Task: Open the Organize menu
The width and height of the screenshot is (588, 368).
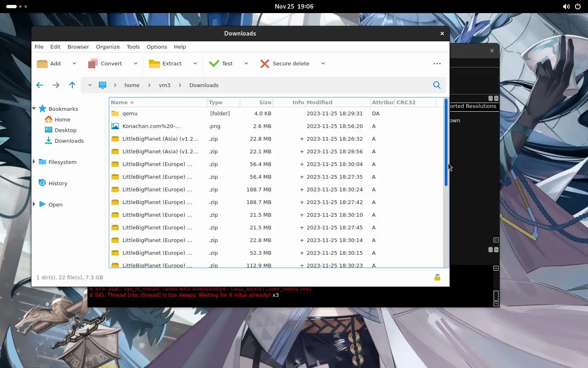Action: coord(108,47)
